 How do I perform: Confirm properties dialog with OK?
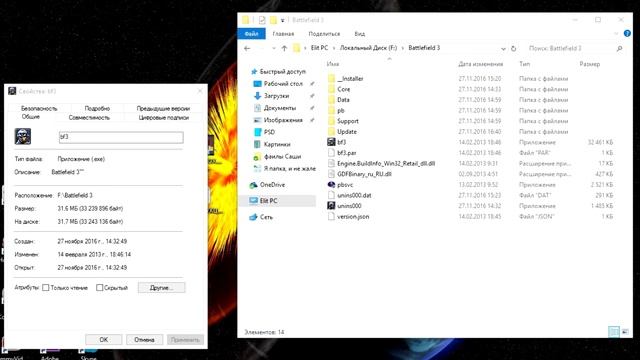point(104,340)
